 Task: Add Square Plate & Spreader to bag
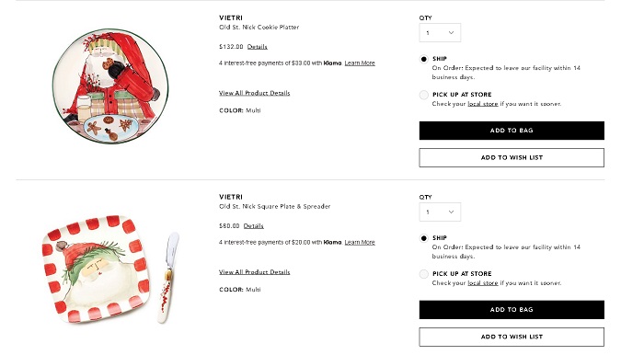tap(512, 310)
